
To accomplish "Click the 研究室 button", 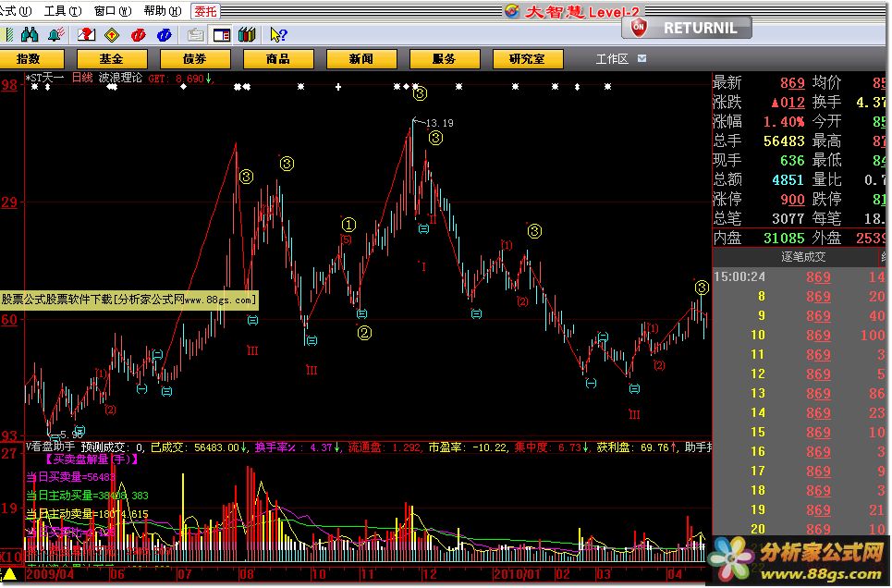I will coord(527,58).
